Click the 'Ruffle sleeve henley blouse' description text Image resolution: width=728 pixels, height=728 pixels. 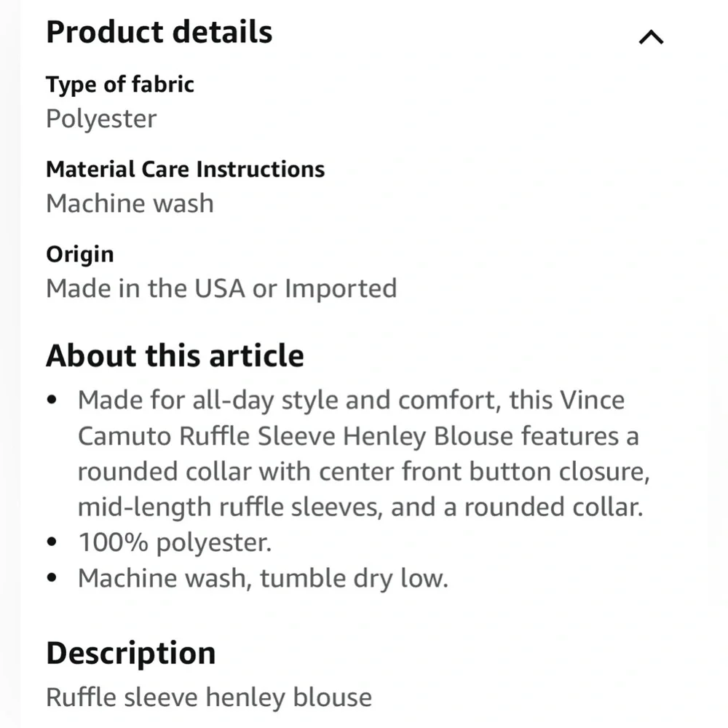pyautogui.click(x=209, y=697)
